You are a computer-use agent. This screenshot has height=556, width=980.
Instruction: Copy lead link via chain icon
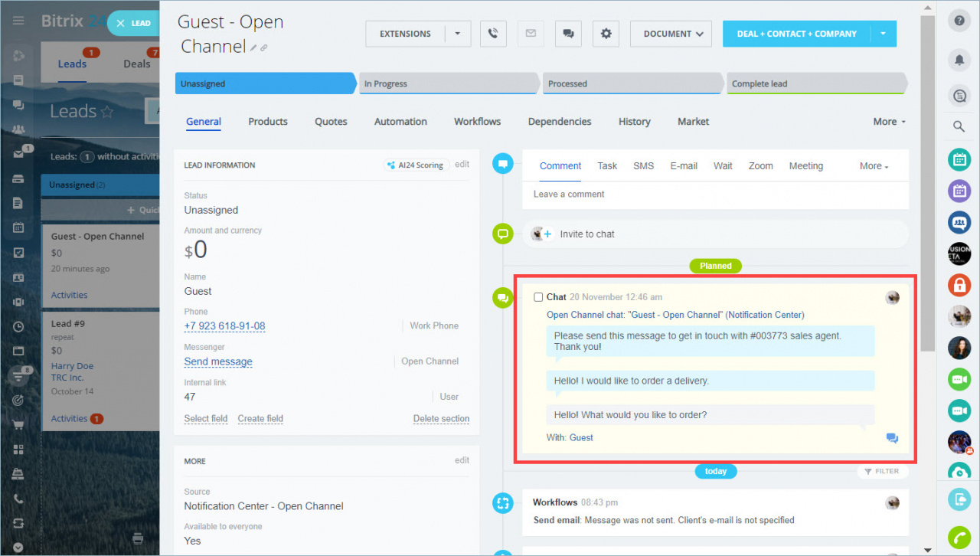(x=264, y=48)
